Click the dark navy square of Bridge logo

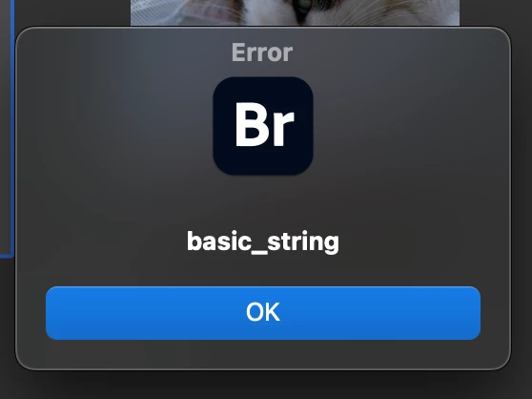(263, 126)
